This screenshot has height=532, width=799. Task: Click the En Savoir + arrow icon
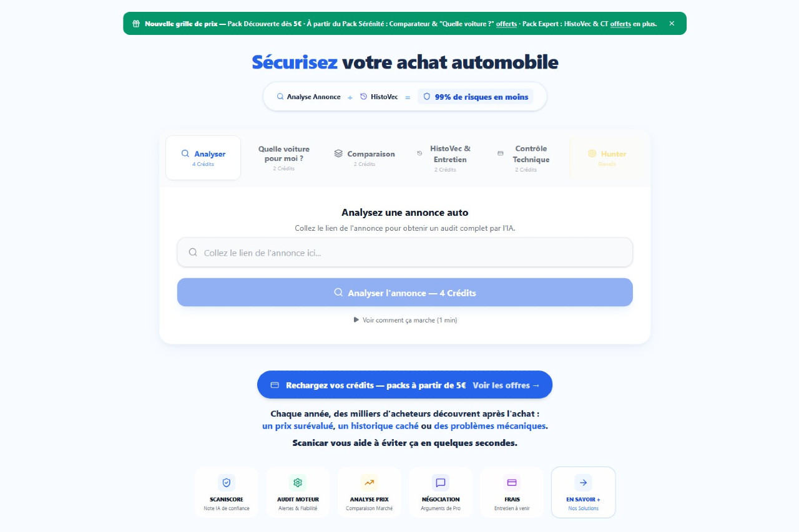[583, 483]
